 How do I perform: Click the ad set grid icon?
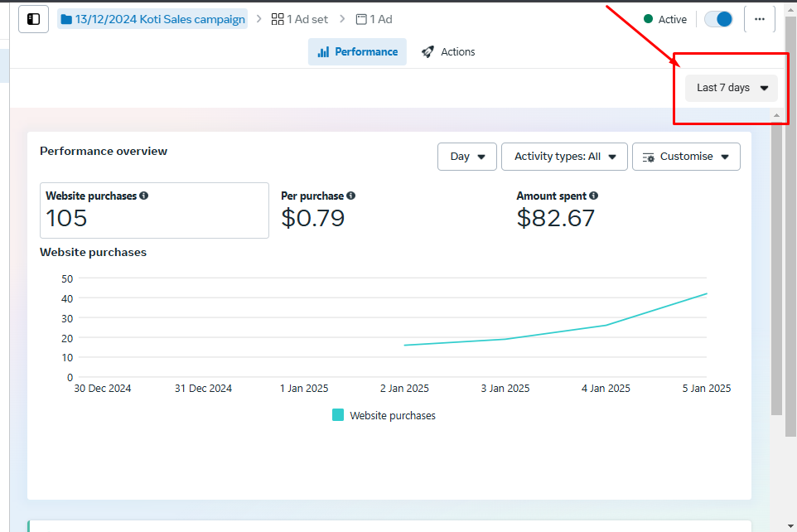tap(278, 19)
